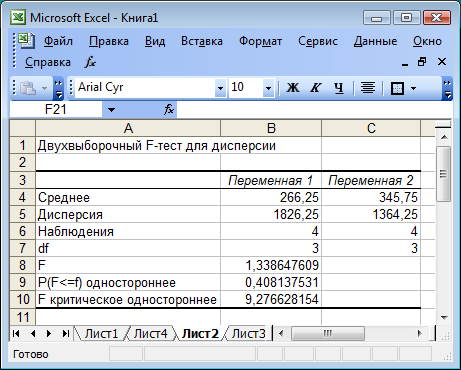
Task: Click the vertical scrollbar thumb
Action: click(x=443, y=174)
